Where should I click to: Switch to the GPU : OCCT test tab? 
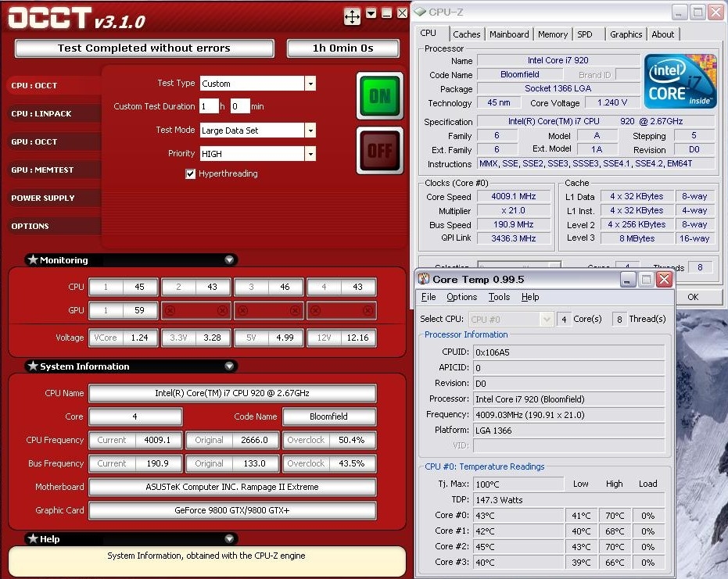click(54, 141)
